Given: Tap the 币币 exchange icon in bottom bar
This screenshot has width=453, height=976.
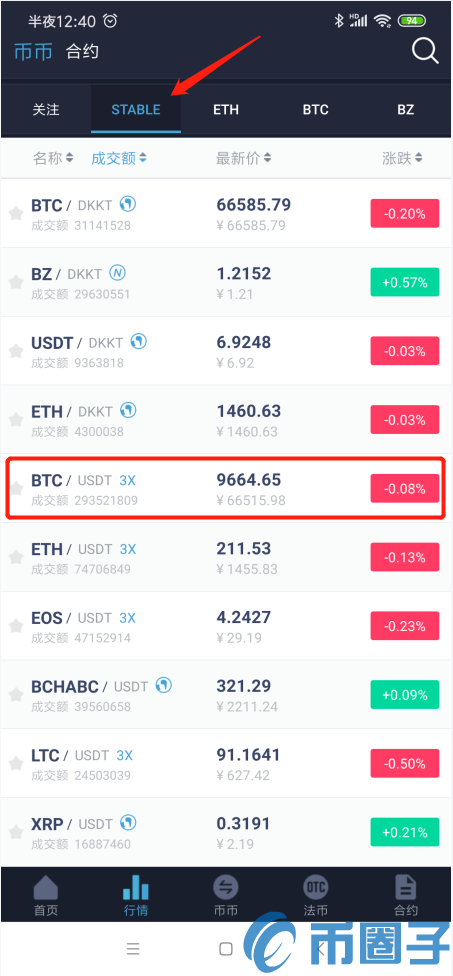Looking at the screenshot, I should (x=225, y=888).
